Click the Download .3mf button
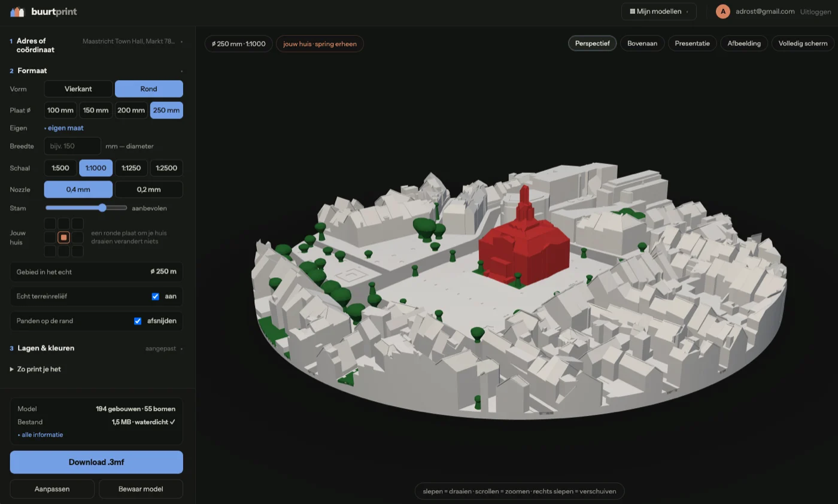 [96, 462]
